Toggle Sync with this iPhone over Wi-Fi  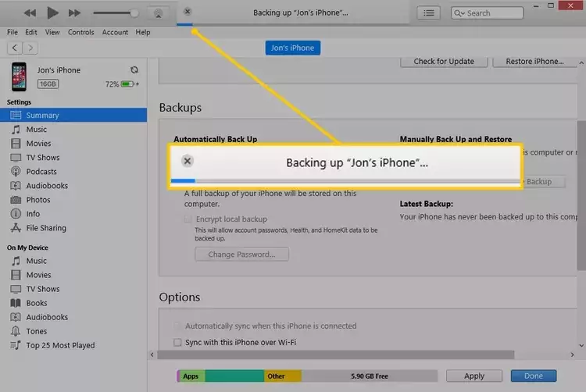click(x=177, y=342)
